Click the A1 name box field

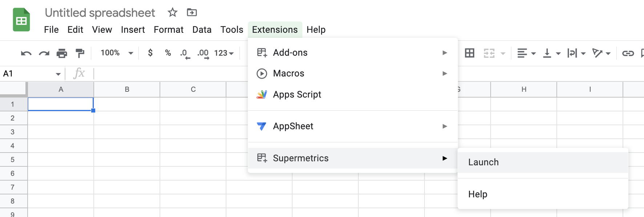pyautogui.click(x=27, y=74)
